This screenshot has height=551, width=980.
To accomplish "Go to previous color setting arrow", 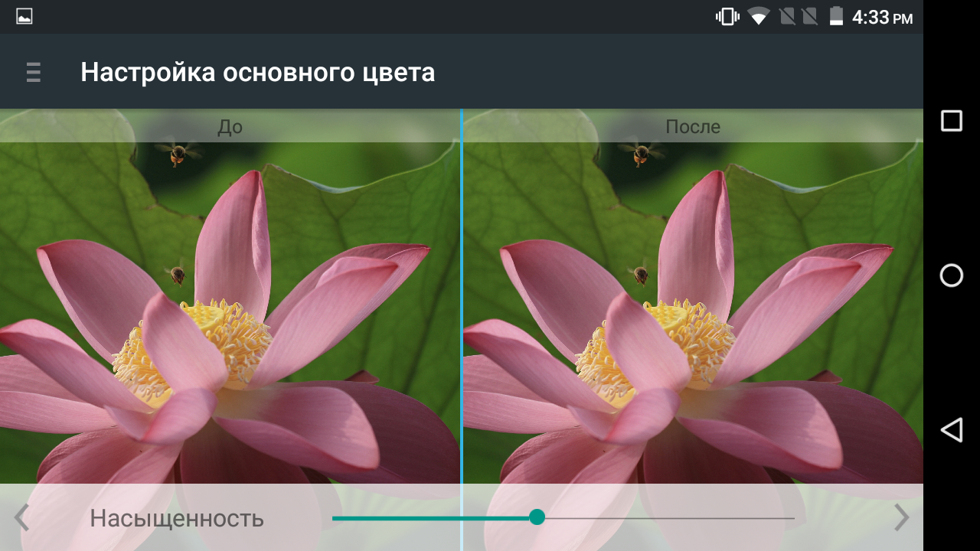I will pos(21,517).
